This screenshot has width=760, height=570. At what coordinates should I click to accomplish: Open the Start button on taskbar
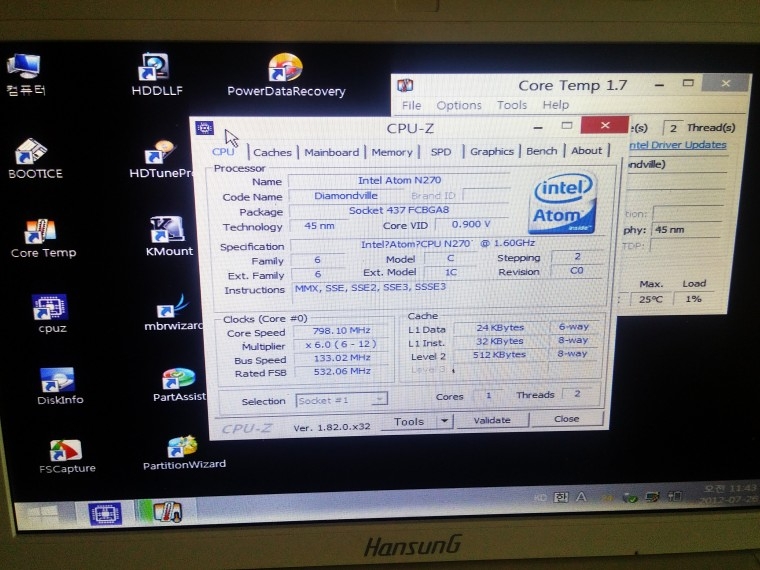tap(42, 514)
